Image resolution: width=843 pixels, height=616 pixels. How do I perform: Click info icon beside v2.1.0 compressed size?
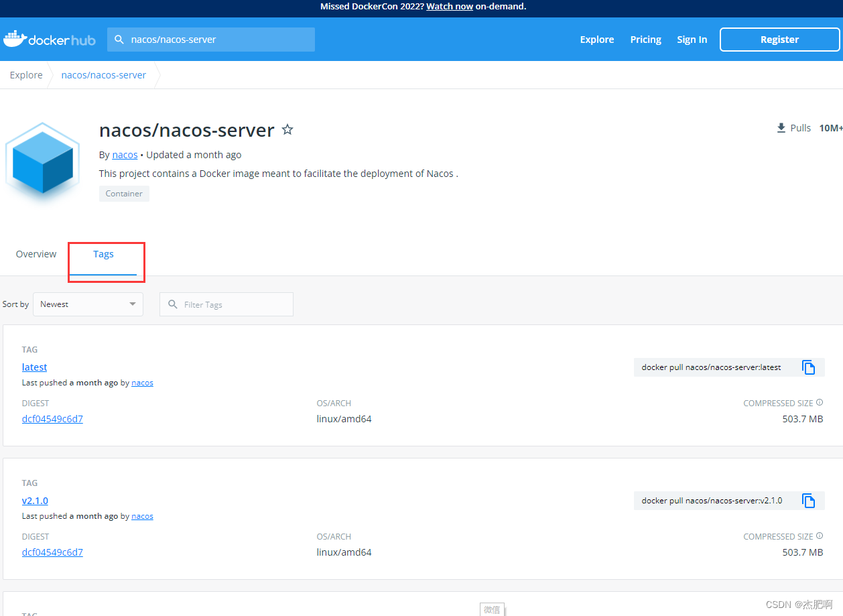820,536
